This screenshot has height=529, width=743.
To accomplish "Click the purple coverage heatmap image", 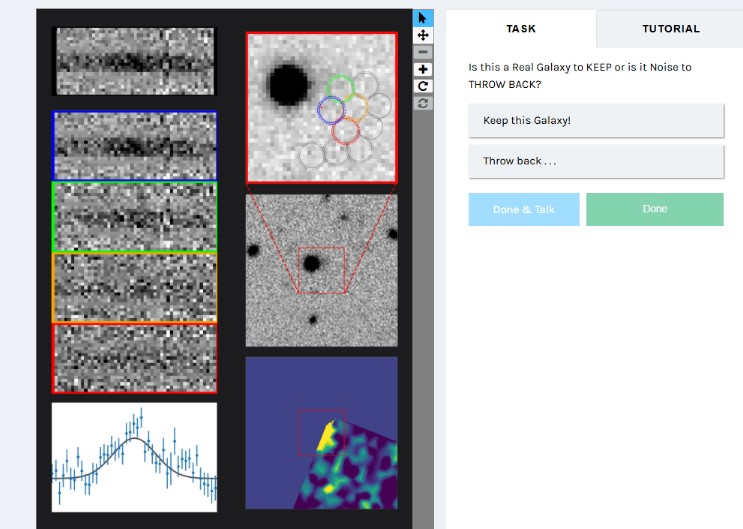I will pos(321,432).
